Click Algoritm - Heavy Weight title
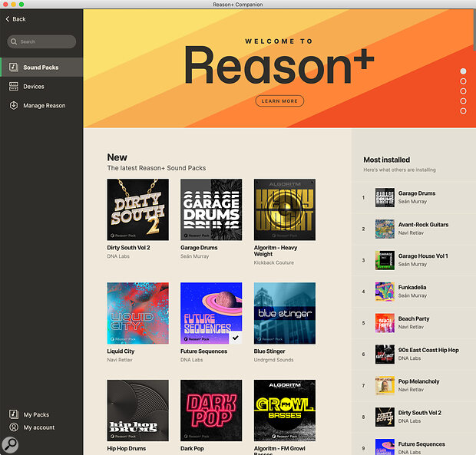This screenshot has height=455, width=476. click(x=276, y=251)
